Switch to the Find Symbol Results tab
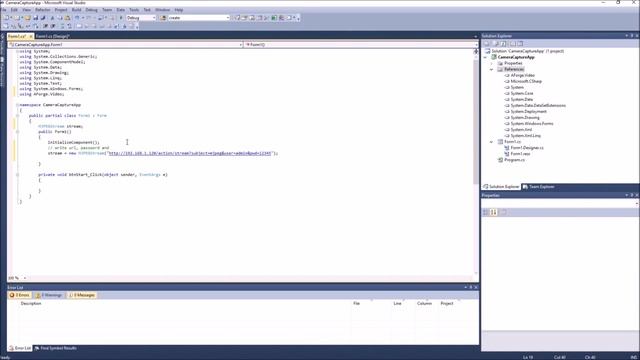Screen dimensions: 640x360 pos(55,348)
